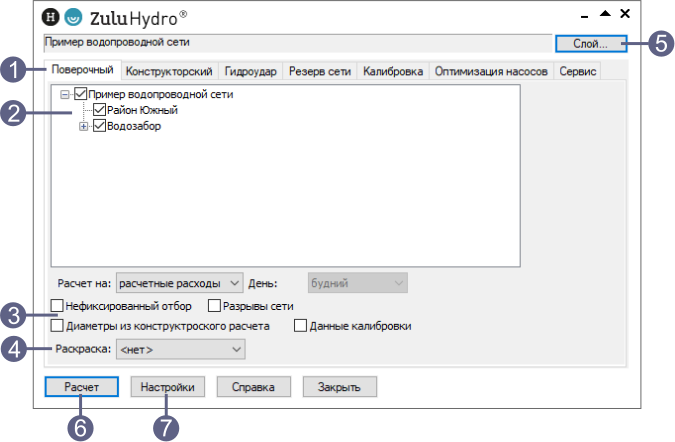Uncheck the Водозабор tree checkbox

[99, 126]
